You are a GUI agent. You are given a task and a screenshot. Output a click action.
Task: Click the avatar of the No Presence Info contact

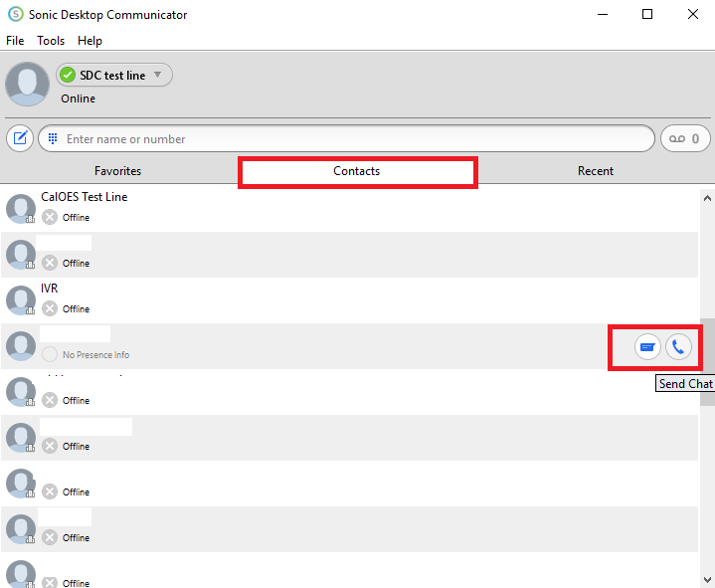(x=21, y=346)
